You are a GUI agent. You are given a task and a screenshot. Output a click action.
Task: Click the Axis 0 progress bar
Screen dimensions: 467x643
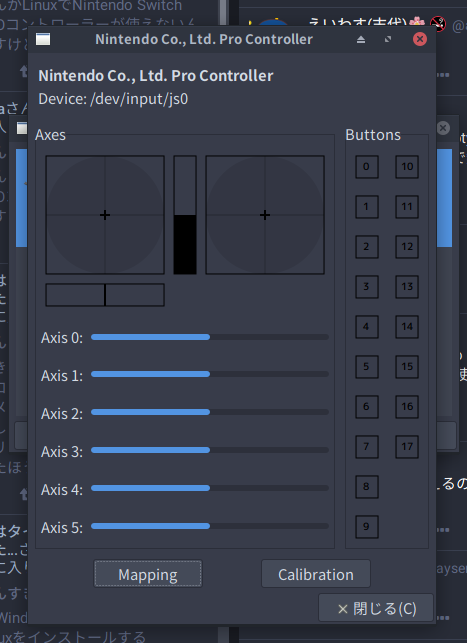[x=210, y=337]
